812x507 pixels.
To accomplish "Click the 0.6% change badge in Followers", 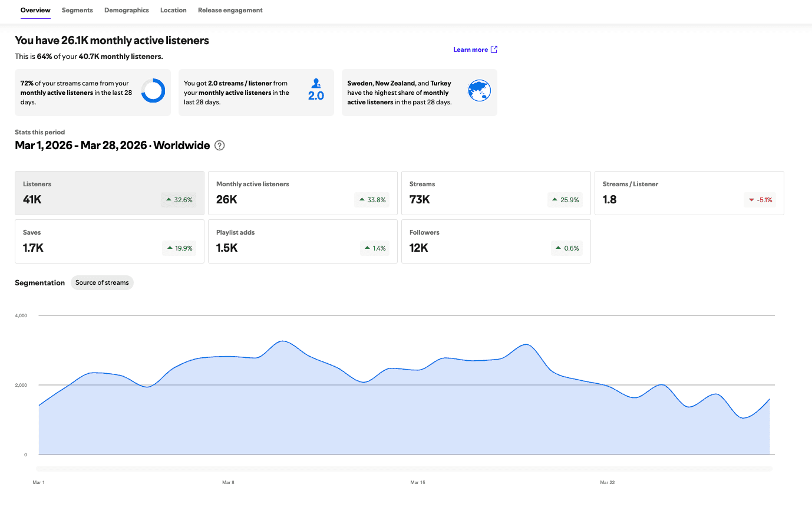I will pyautogui.click(x=568, y=248).
